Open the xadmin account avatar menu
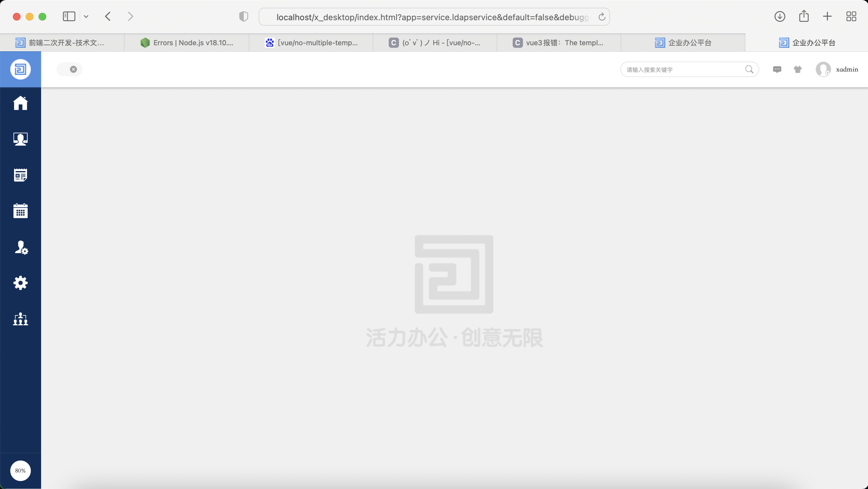 coord(824,69)
